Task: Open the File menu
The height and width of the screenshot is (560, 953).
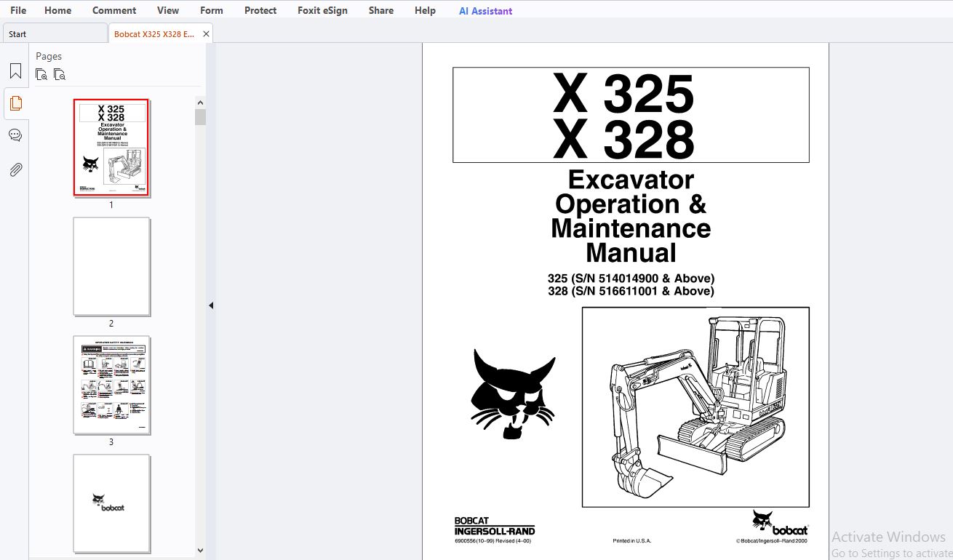Action: coord(18,10)
